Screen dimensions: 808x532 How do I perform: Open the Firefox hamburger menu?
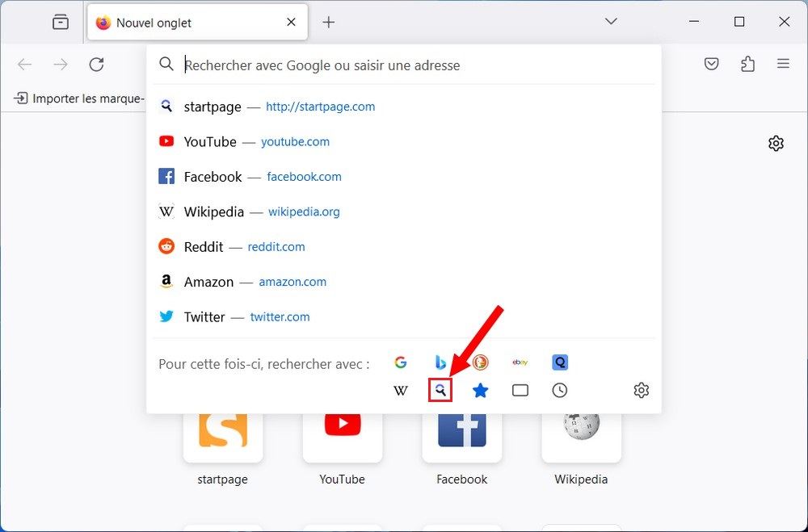(x=783, y=64)
